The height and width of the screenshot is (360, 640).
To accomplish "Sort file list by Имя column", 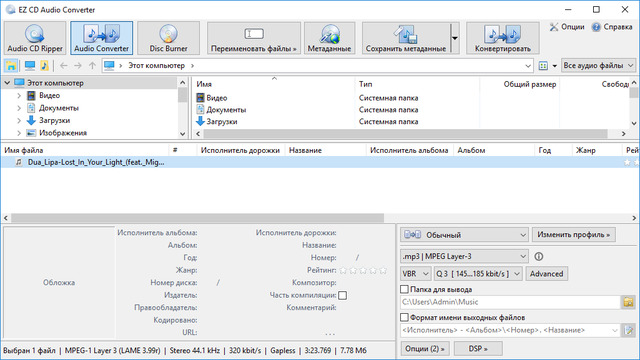I will click(274, 84).
